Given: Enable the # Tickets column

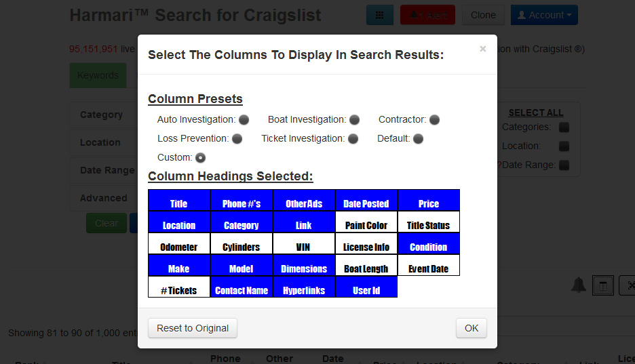Looking at the screenshot, I should pyautogui.click(x=179, y=287).
